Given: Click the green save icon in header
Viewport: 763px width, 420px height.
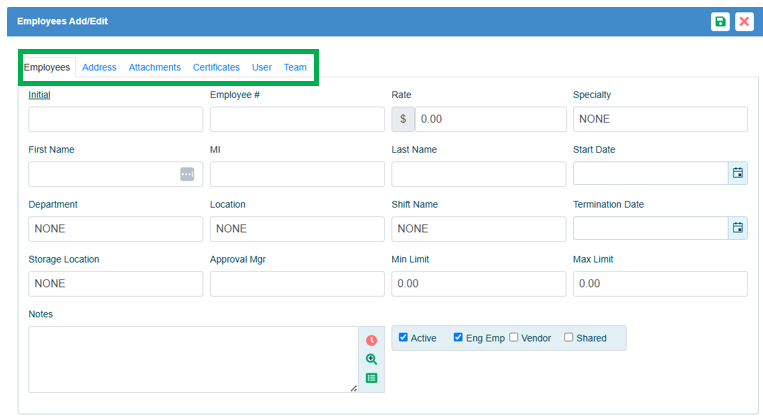Looking at the screenshot, I should [x=720, y=22].
